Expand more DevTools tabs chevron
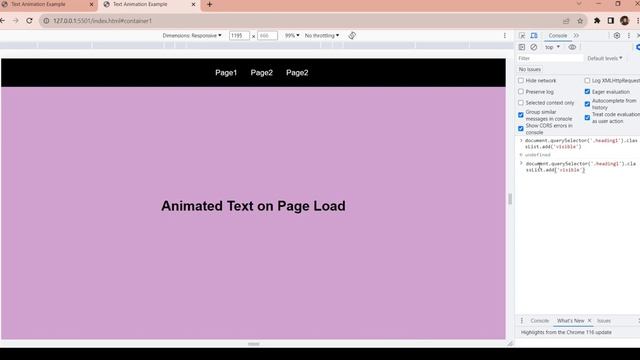This screenshot has height=360, width=640. (576, 36)
